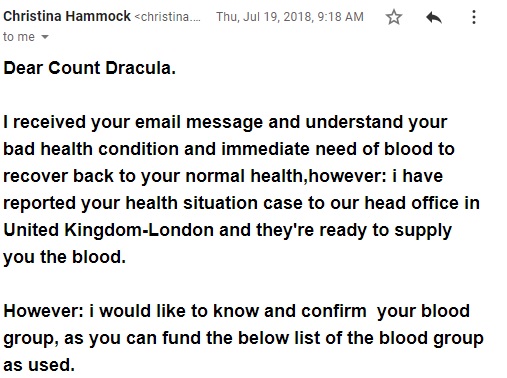Click the phrase "head office in"
The image size is (507, 378).
click(x=422, y=203)
